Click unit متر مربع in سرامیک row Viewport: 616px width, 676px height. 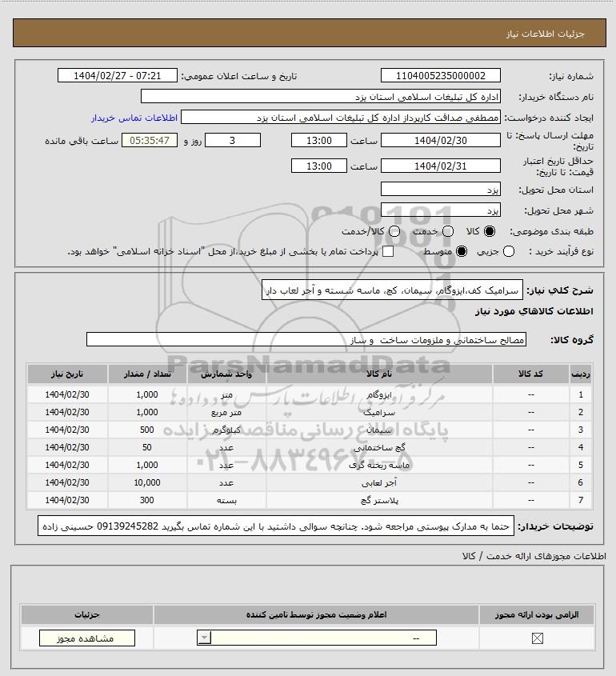226,413
